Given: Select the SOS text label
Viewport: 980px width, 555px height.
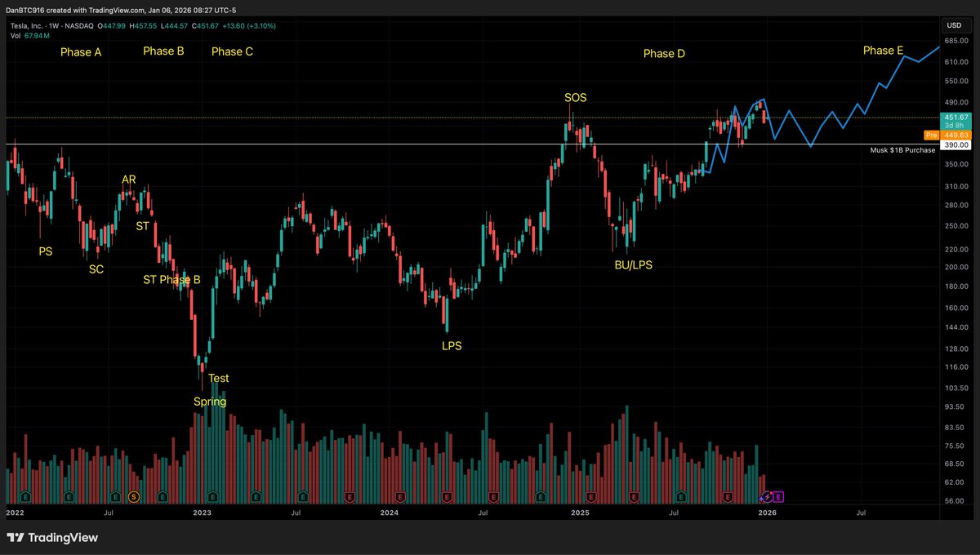Looking at the screenshot, I should point(576,98).
